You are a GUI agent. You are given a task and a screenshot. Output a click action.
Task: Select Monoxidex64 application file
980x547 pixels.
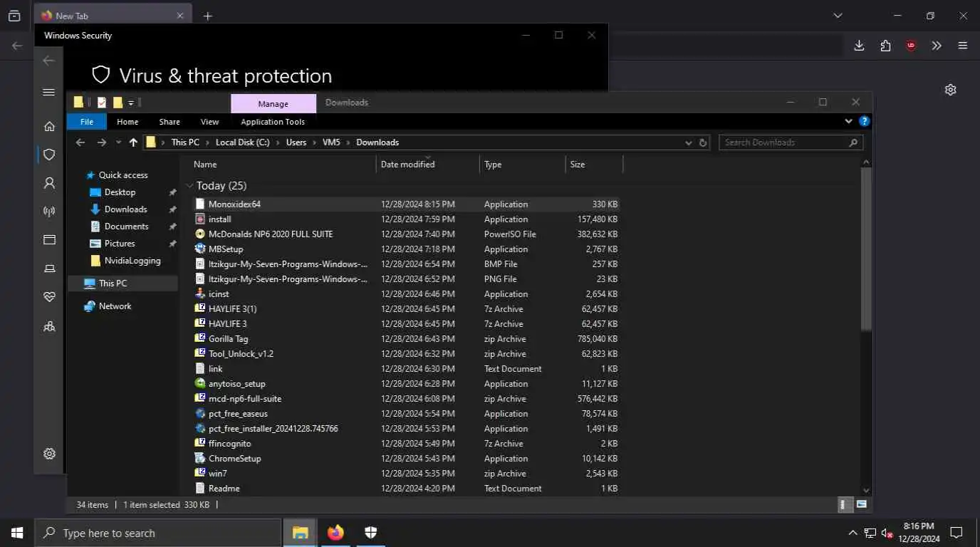click(x=407, y=204)
